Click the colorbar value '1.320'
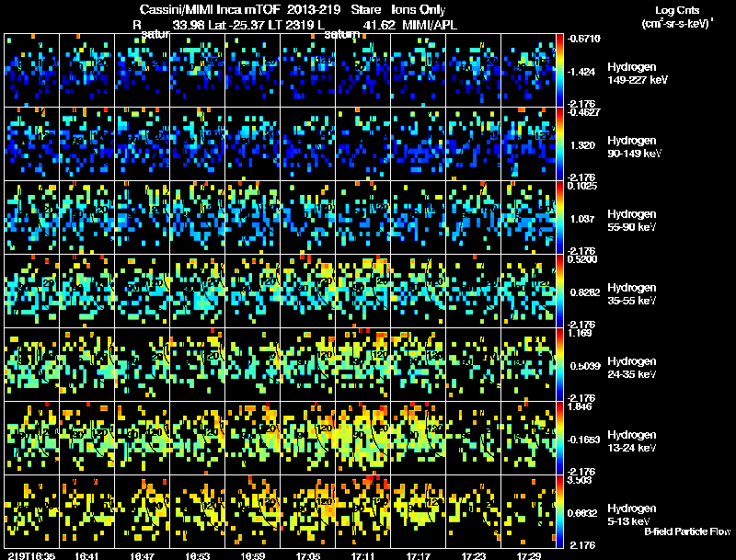The width and height of the screenshot is (736, 560). 583,145
